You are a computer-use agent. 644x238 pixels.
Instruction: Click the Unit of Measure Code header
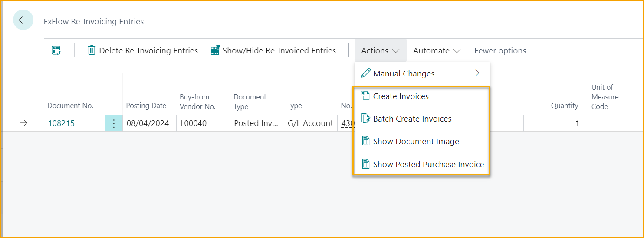click(x=605, y=97)
